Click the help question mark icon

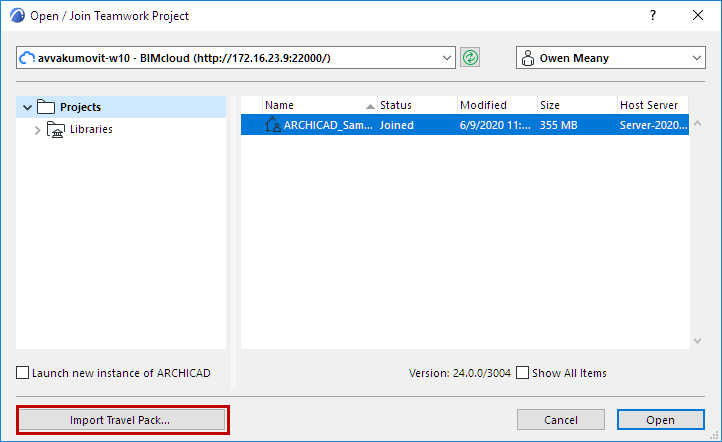653,15
